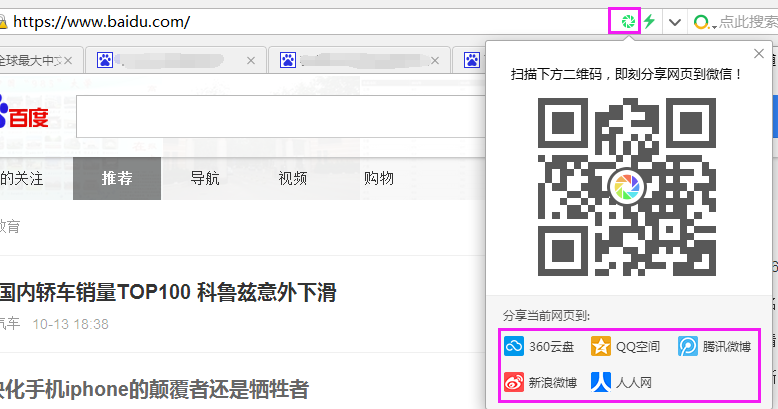Switch to the fourth Baidu paw tab
778x409 pixels.
point(469,61)
